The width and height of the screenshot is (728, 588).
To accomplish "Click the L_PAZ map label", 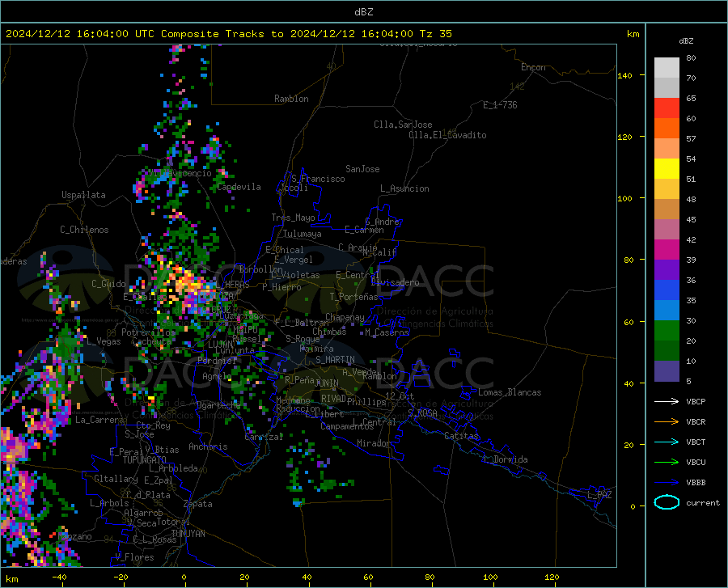I will point(599,495).
